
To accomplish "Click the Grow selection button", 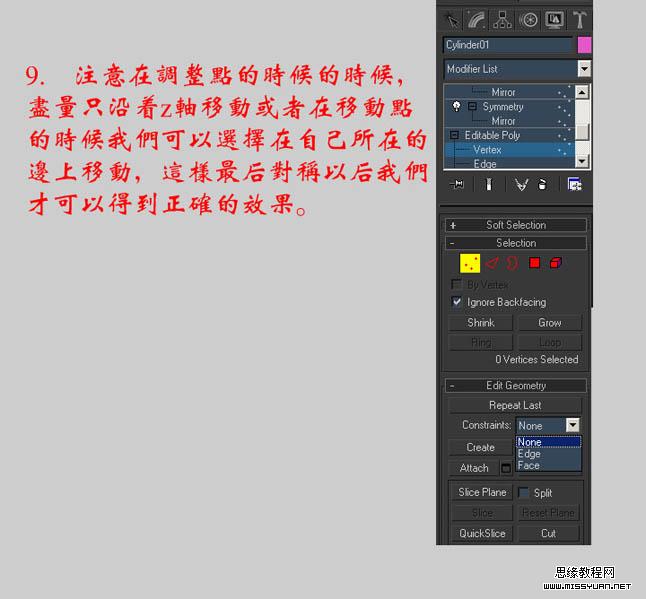I will tap(550, 323).
